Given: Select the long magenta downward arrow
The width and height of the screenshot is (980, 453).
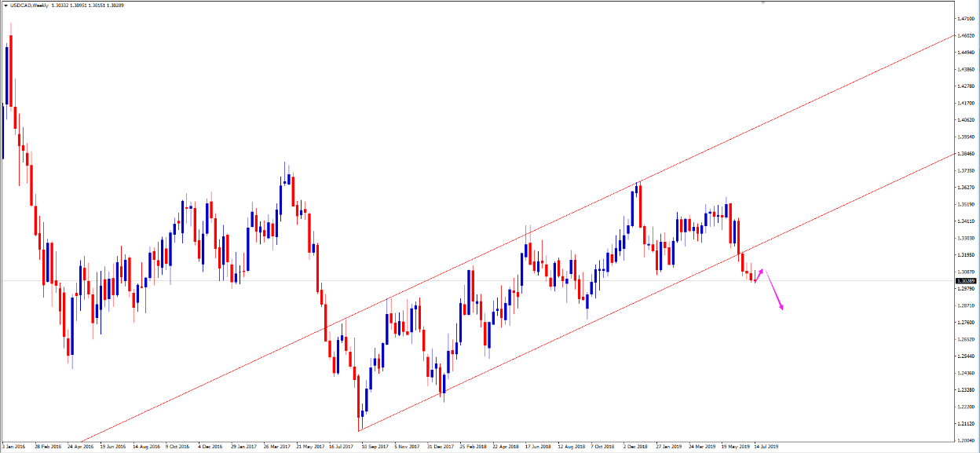Looking at the screenshot, I should pyautogui.click(x=774, y=291).
